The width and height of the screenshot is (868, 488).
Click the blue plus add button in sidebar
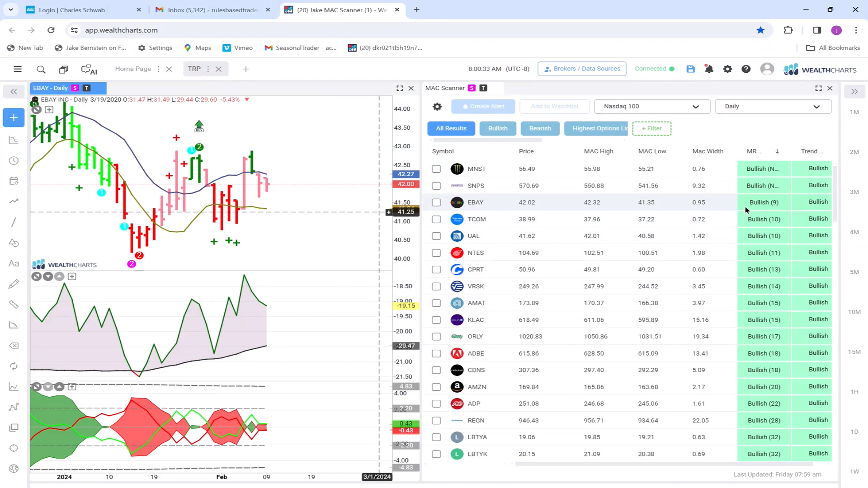(x=14, y=117)
